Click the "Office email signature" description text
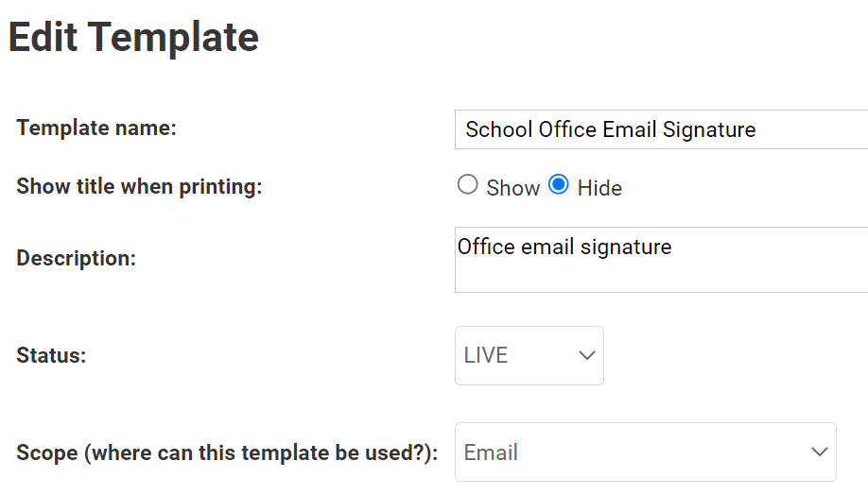The height and width of the screenshot is (495, 868). pyautogui.click(x=564, y=247)
